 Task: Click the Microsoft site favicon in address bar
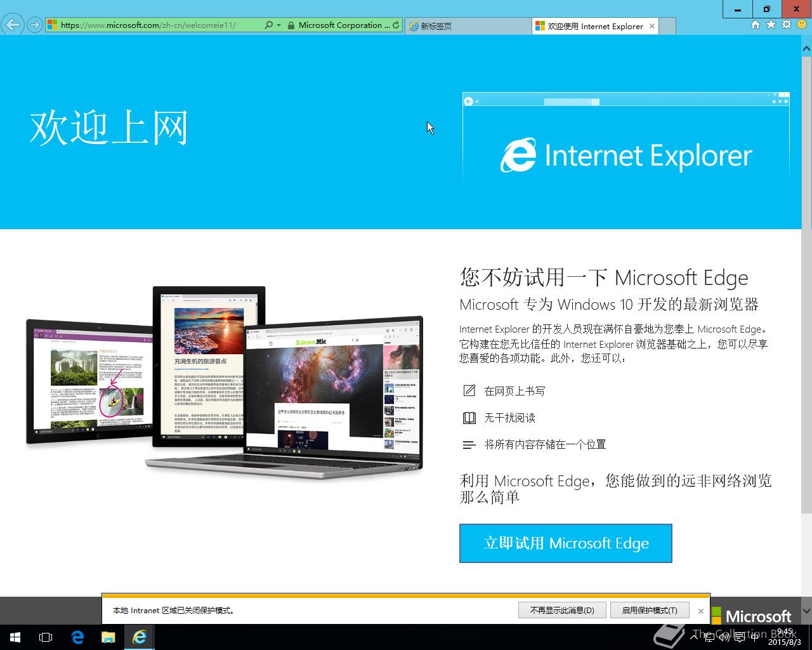coord(53,25)
